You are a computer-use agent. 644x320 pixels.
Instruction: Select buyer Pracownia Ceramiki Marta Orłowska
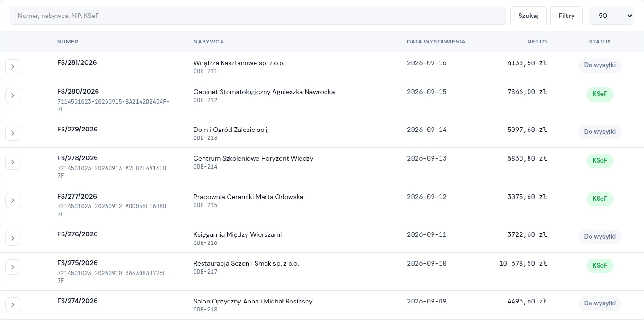tap(248, 197)
